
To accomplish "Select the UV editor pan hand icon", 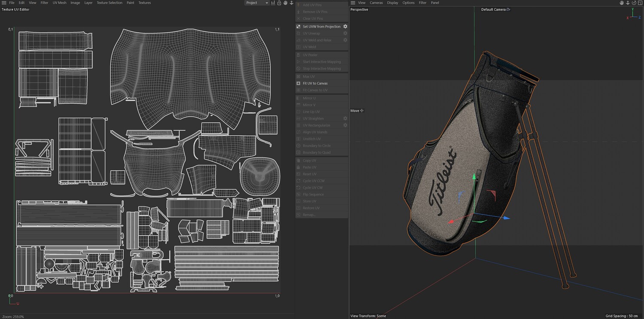I will (x=286, y=3).
